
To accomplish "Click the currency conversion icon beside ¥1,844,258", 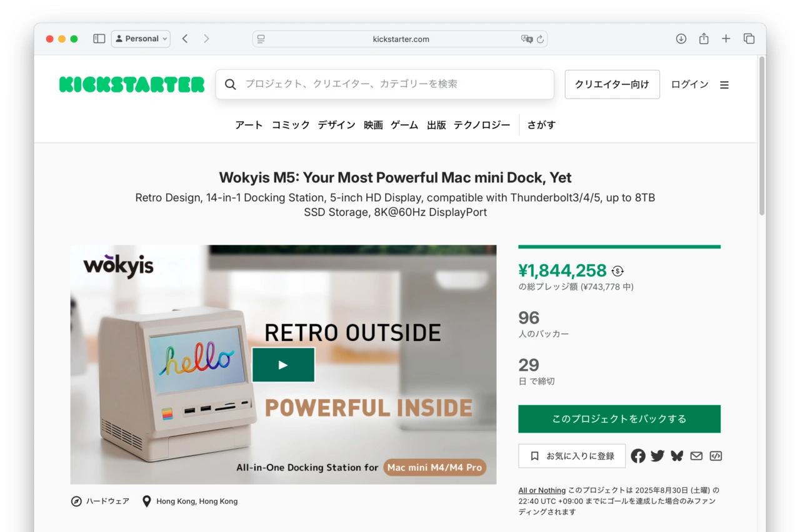I will pos(617,271).
